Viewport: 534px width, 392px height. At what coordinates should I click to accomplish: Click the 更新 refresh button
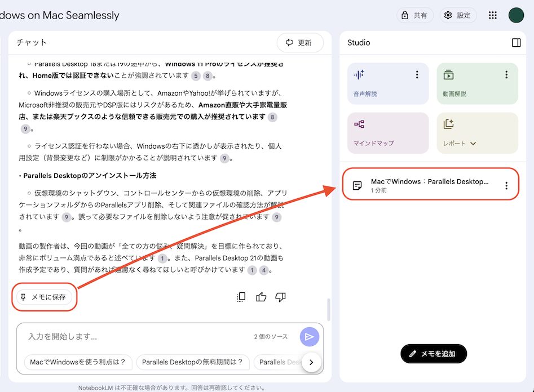299,43
